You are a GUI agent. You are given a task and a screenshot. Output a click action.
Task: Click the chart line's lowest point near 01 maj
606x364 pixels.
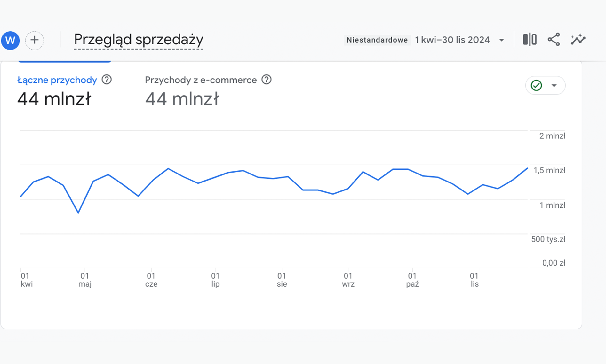point(78,213)
